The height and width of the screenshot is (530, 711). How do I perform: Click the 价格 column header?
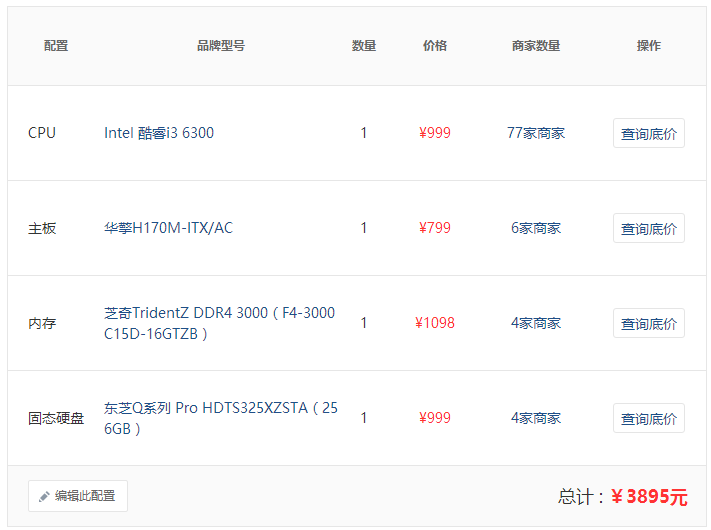(435, 46)
